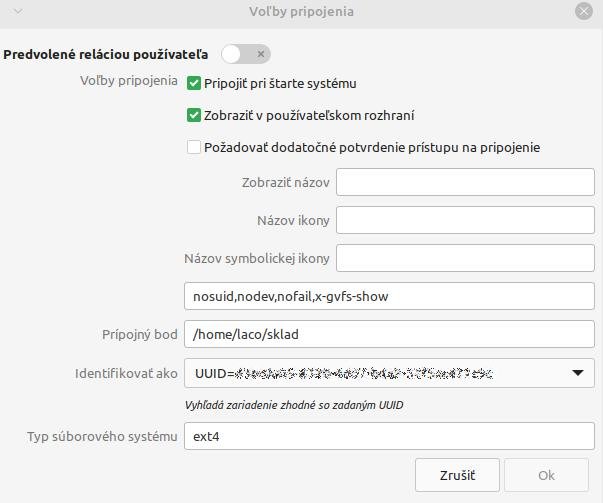Click the ext4 filesystem type field
The width and height of the screenshot is (603, 503).
[390, 436]
